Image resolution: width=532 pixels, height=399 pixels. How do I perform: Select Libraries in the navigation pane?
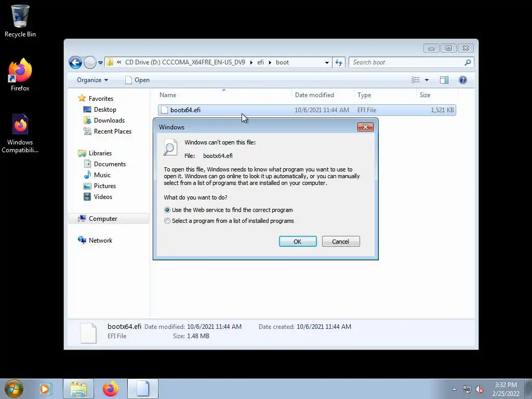pyautogui.click(x=95, y=153)
